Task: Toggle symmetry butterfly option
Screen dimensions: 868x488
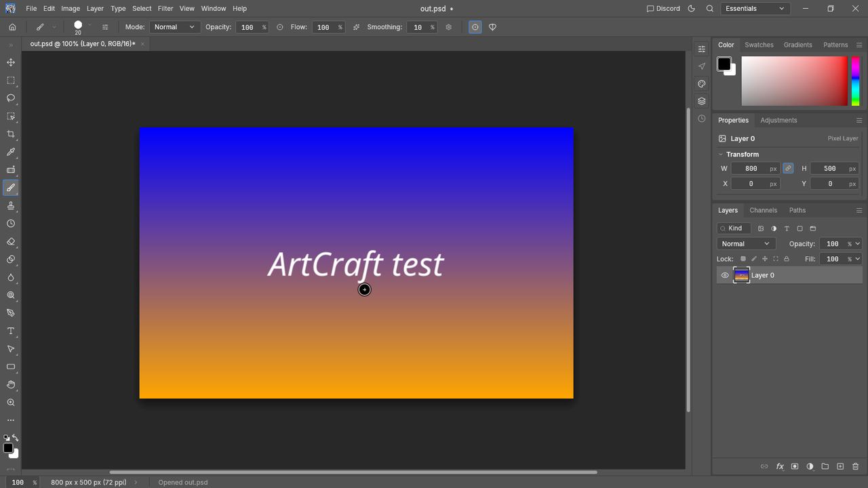Action: click(493, 27)
